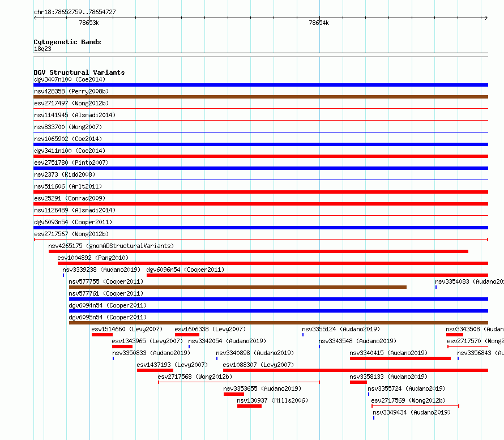The width and height of the screenshot is (504, 440).
Task: Click the 78654k ruler position label
Action: click(319, 23)
